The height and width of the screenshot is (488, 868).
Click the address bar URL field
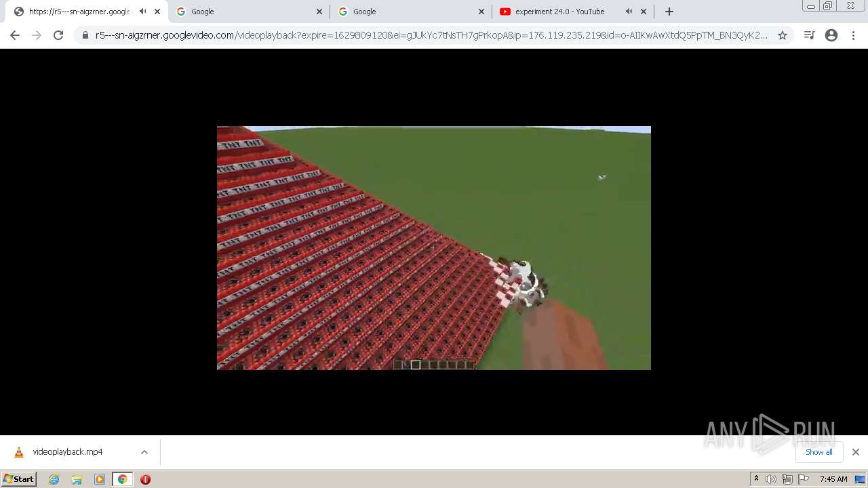431,35
